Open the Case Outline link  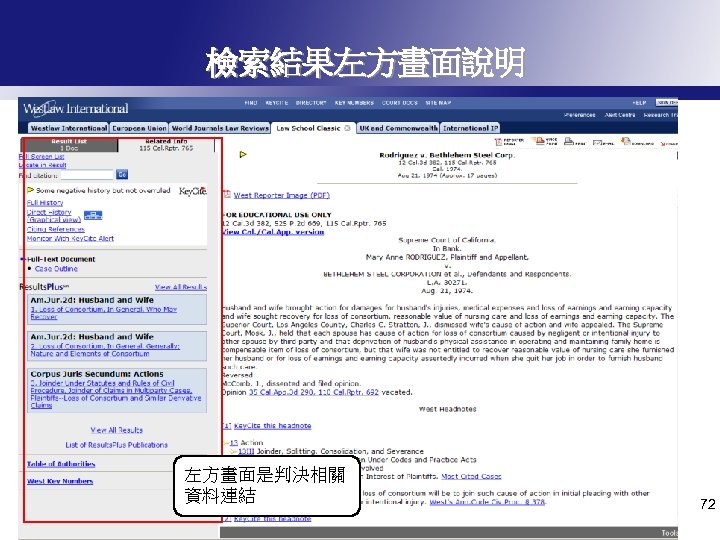(x=56, y=269)
